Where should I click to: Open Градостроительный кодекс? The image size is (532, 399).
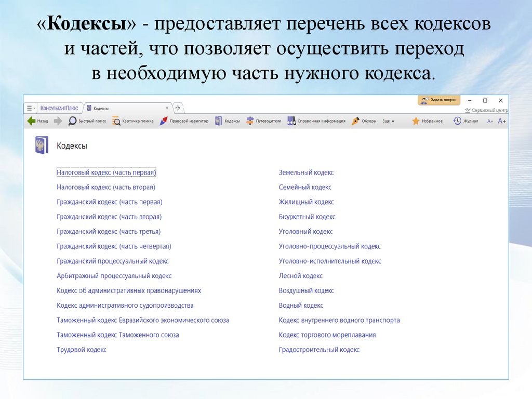pyautogui.click(x=319, y=350)
